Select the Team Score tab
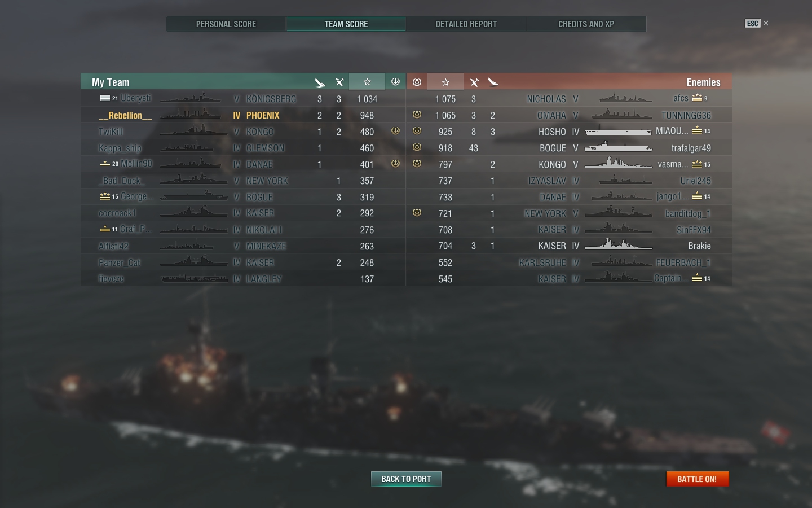This screenshot has height=508, width=812. click(346, 24)
